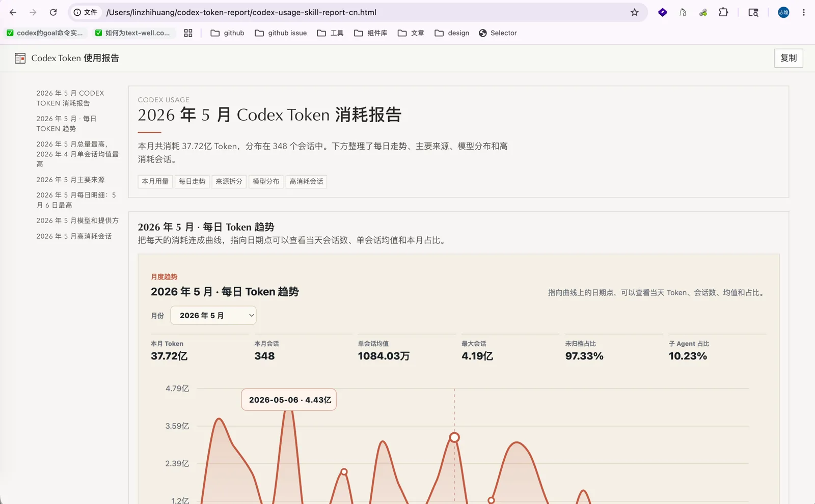Viewport: 815px width, 504px height.
Task: Jump to 5 月高消耗会话 sidebar entry
Action: [x=74, y=236]
